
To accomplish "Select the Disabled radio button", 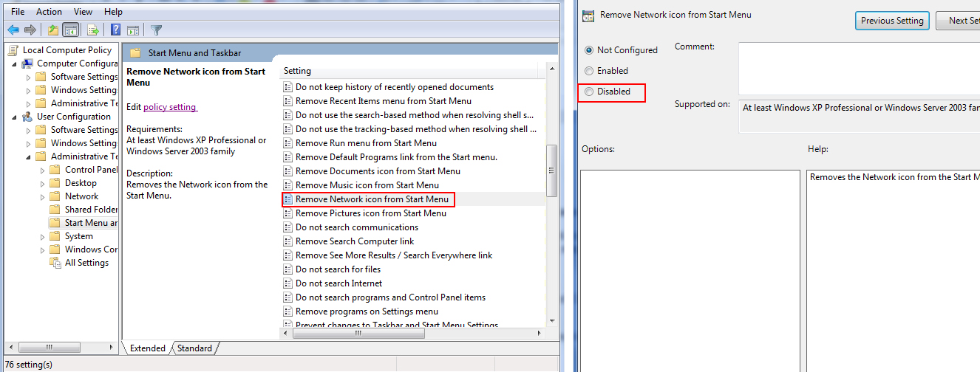I will pos(588,92).
